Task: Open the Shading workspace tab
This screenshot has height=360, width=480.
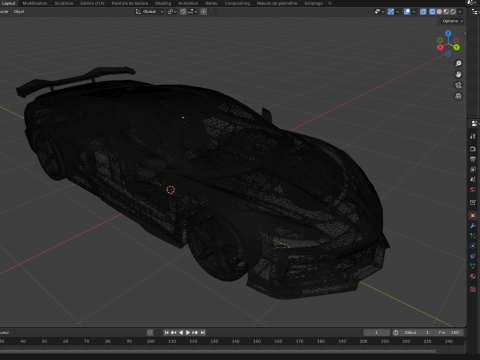Action: click(163, 3)
